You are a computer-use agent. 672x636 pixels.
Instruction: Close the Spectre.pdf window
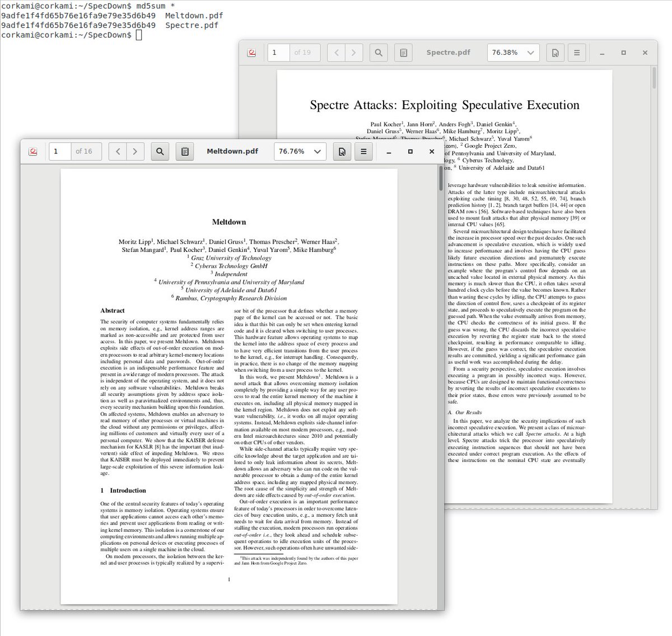click(x=645, y=53)
